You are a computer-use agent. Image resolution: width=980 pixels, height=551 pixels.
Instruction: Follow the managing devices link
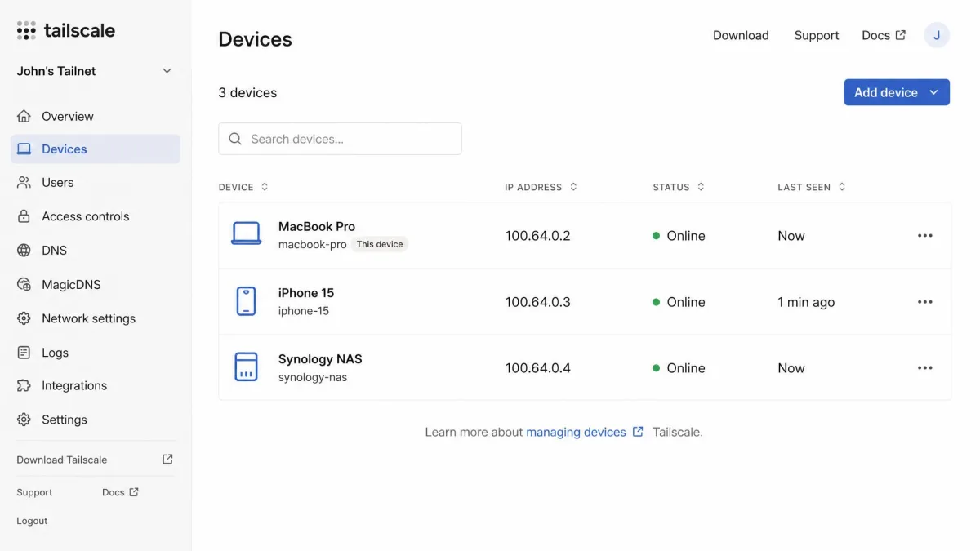(x=576, y=432)
